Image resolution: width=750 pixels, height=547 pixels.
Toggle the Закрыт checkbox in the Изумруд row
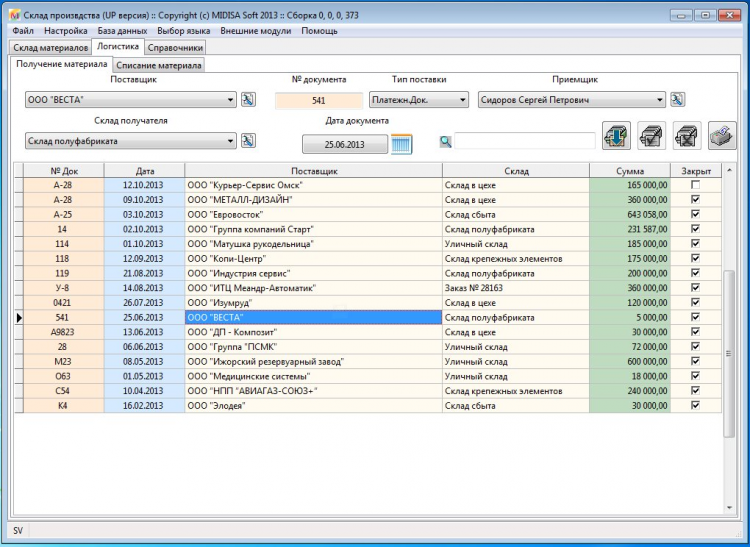695,302
